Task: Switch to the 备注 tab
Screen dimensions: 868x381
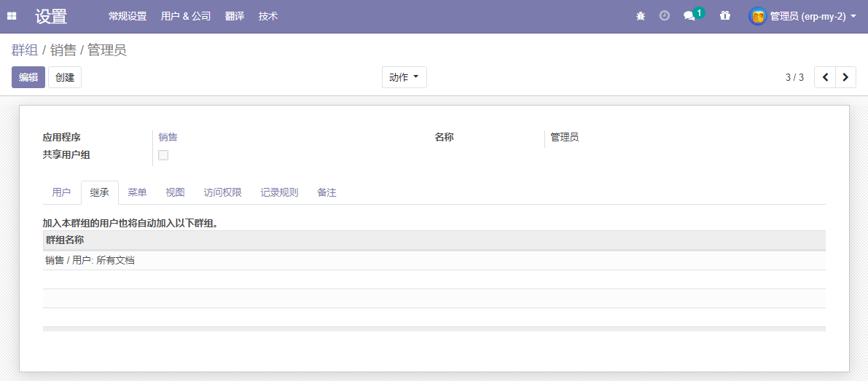Action: click(327, 193)
